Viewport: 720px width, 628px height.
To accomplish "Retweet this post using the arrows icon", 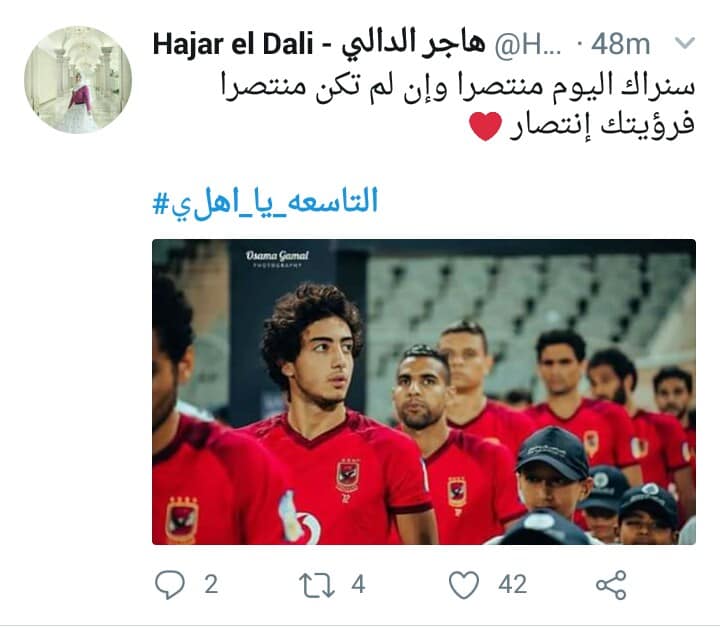I will pos(317,585).
